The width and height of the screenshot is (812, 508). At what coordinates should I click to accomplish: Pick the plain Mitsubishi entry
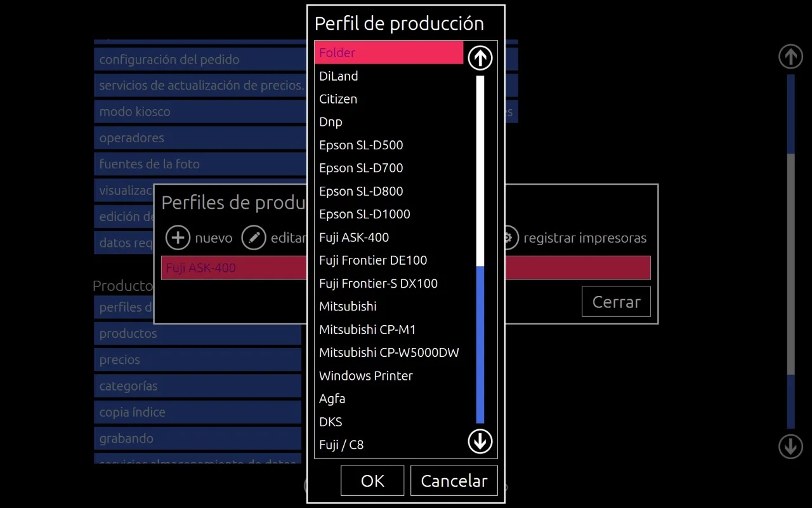tap(389, 306)
